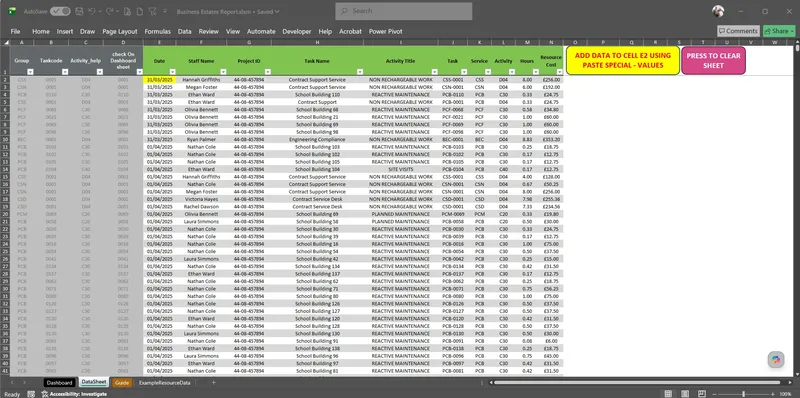Toggle the AutoSave switch

click(60, 11)
